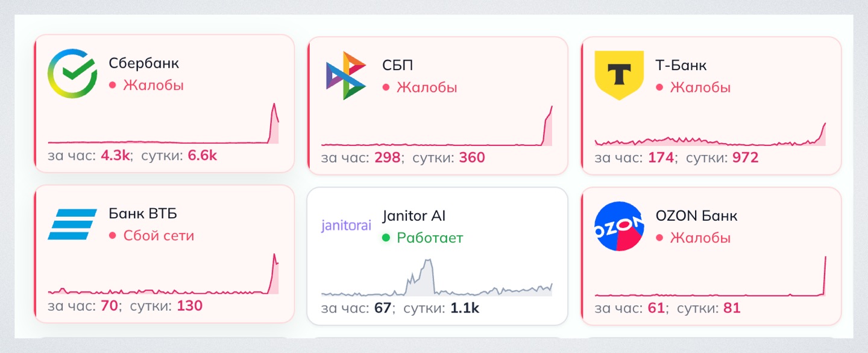The height and width of the screenshot is (353, 868).
Task: Click 'Сбой сети' status under Банк ВТБ
Action: [x=159, y=235]
